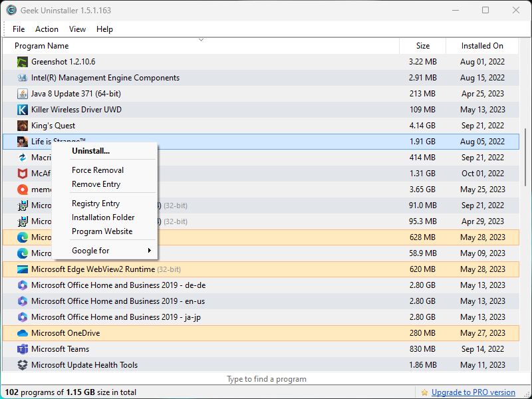This screenshot has width=532, height=399.
Task: Click the Aug 05, 2022 date cell
Action: (x=483, y=142)
